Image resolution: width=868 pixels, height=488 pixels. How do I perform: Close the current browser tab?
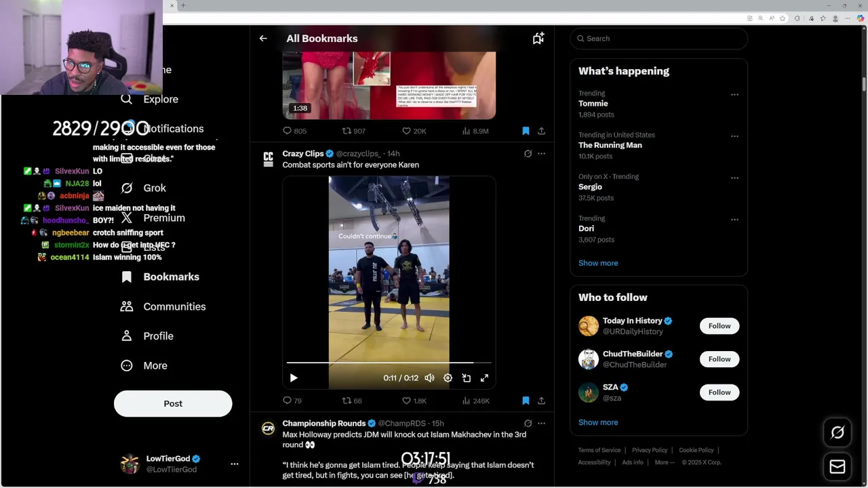172,5
